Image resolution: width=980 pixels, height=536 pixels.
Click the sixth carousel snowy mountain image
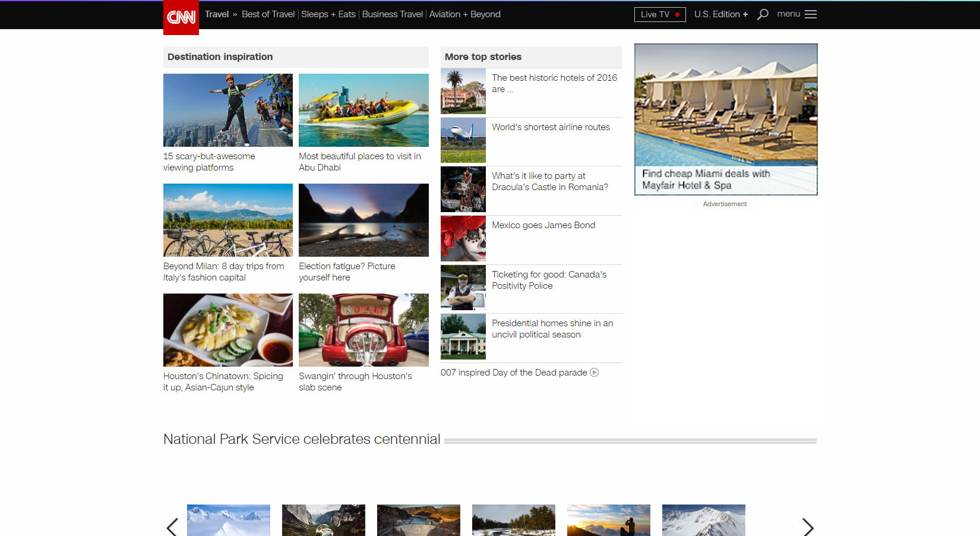(704, 521)
